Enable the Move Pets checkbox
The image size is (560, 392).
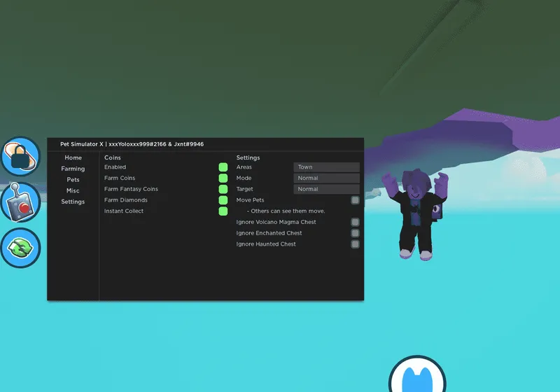click(x=355, y=200)
